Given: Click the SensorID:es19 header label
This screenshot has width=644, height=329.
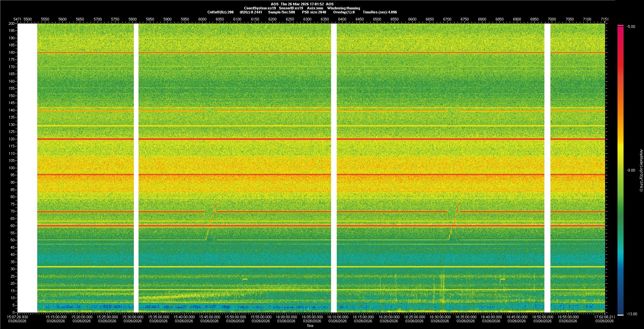Looking at the screenshot, I should pos(291,8).
